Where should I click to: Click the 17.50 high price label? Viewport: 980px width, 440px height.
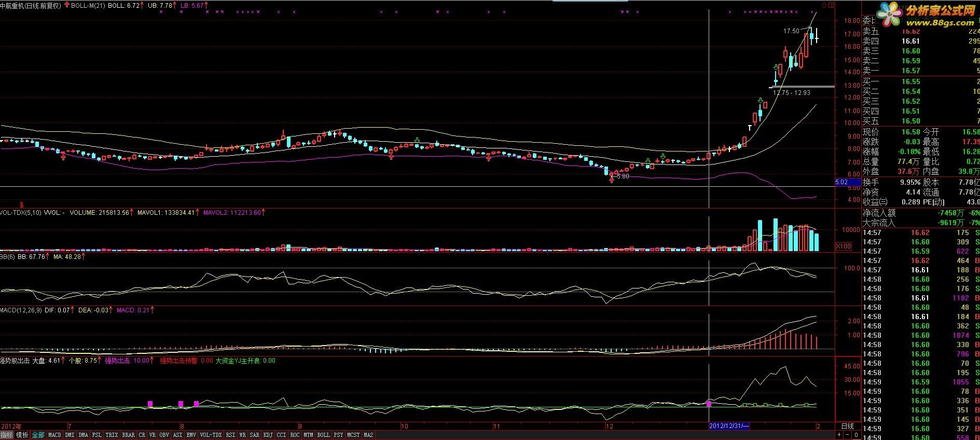(x=791, y=31)
